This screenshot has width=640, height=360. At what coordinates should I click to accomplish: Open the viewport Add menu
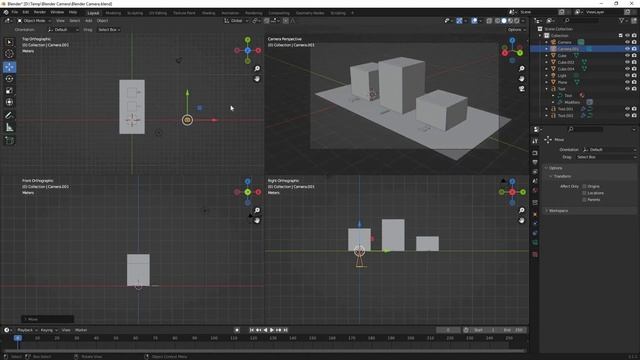[x=88, y=20]
